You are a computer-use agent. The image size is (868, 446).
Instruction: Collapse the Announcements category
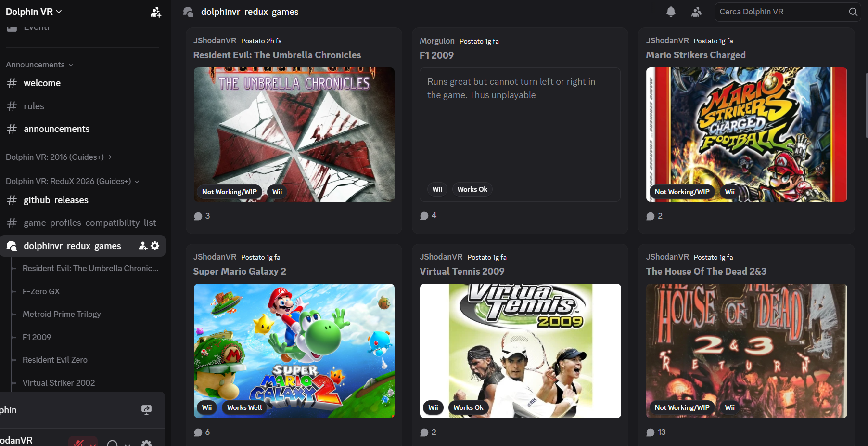pos(39,65)
